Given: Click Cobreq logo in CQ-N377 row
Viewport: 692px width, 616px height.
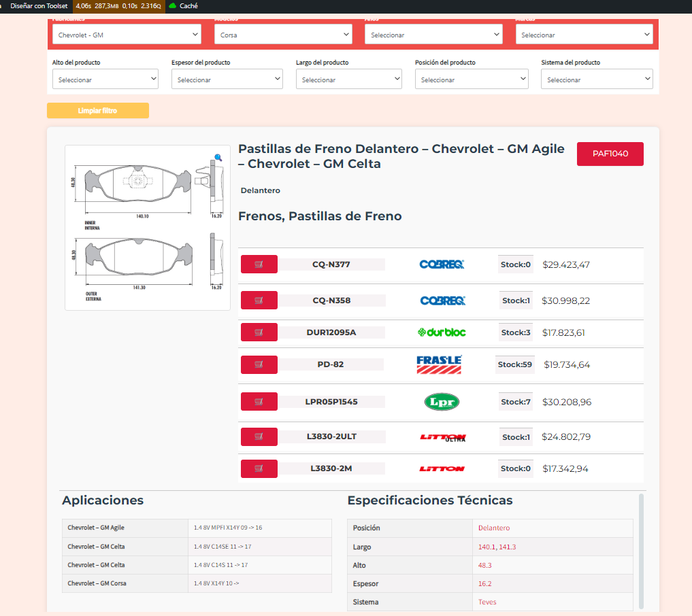Looking at the screenshot, I should coord(442,264).
